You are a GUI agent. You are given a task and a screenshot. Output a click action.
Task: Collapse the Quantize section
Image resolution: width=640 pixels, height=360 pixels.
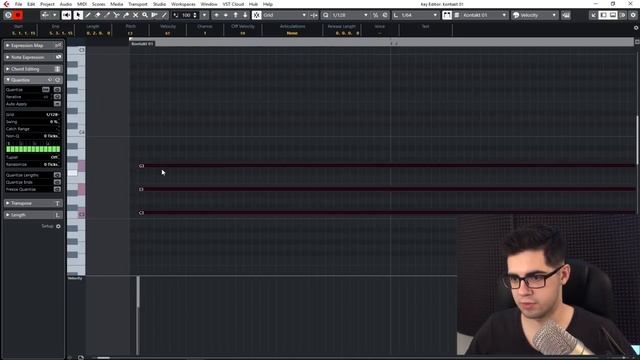33,80
